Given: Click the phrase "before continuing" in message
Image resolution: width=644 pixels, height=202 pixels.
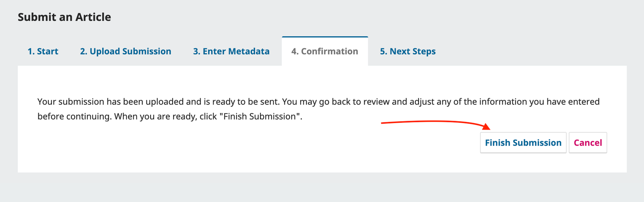Looking at the screenshot, I should [x=74, y=117].
